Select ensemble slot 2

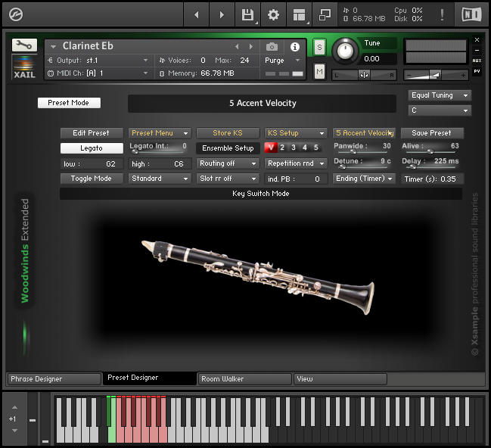click(x=282, y=148)
